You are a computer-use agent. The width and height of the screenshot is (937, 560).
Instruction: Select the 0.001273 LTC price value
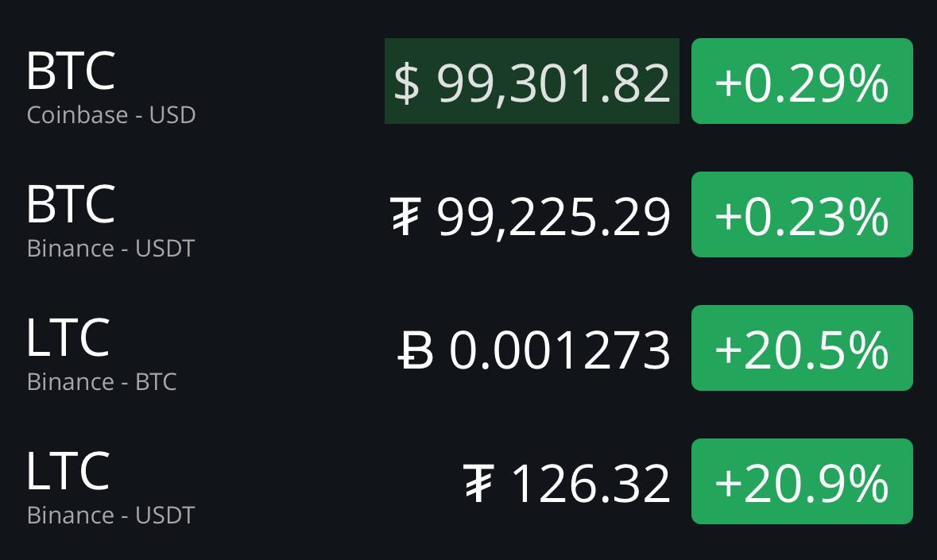[x=560, y=350]
